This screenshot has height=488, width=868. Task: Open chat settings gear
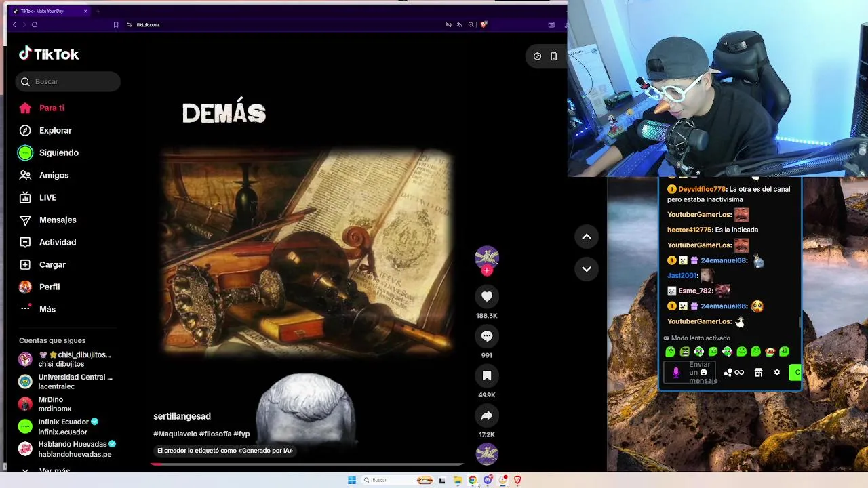[x=777, y=372]
